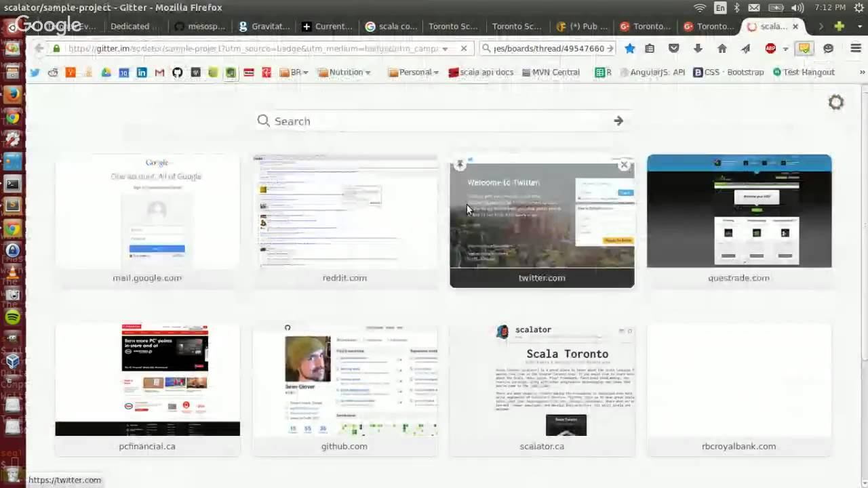Viewport: 868px width, 488px height.
Task: Open the scala api docs bookmark
Action: coord(481,72)
